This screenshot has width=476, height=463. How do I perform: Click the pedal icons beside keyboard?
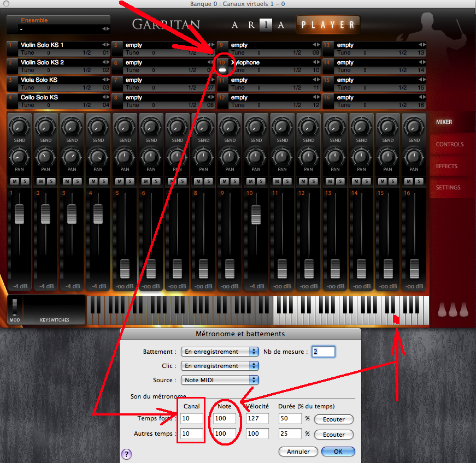coord(453,310)
